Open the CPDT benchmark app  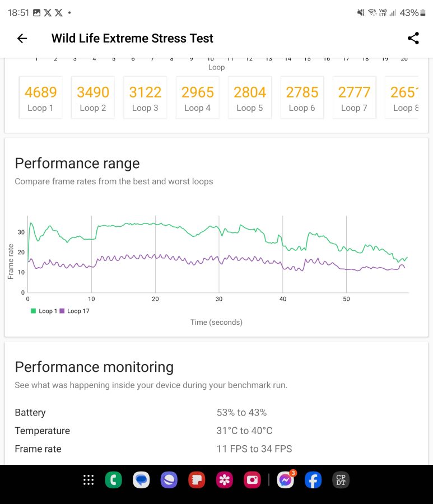pos(341,480)
